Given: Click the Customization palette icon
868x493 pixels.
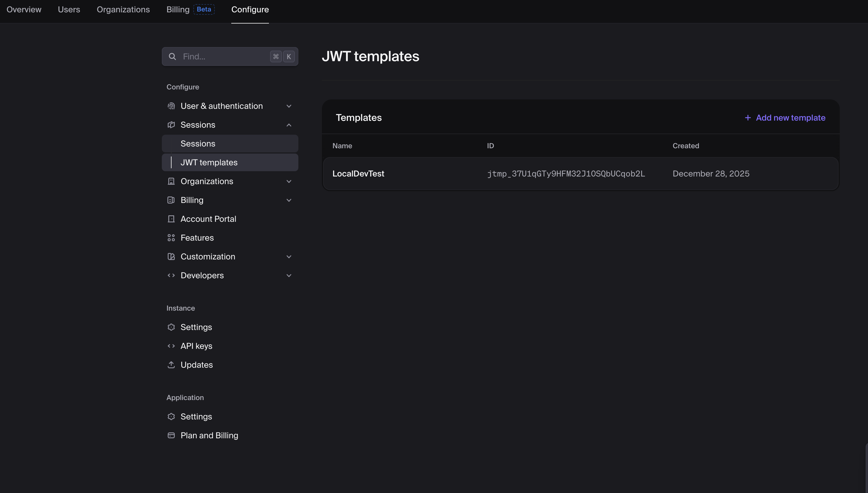Looking at the screenshot, I should [x=171, y=257].
